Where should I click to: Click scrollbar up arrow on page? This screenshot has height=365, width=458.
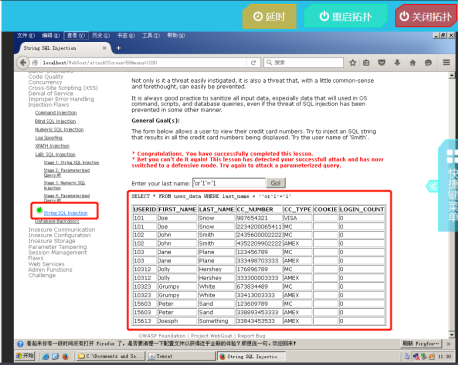click(452, 75)
